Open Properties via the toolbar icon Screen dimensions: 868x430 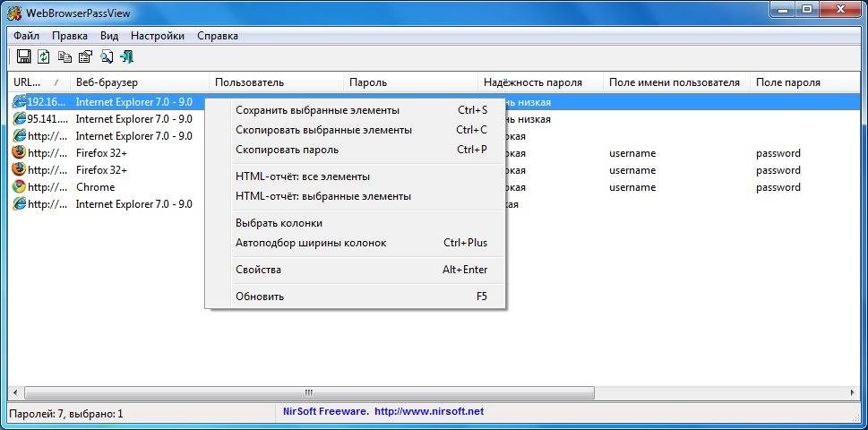click(x=85, y=56)
